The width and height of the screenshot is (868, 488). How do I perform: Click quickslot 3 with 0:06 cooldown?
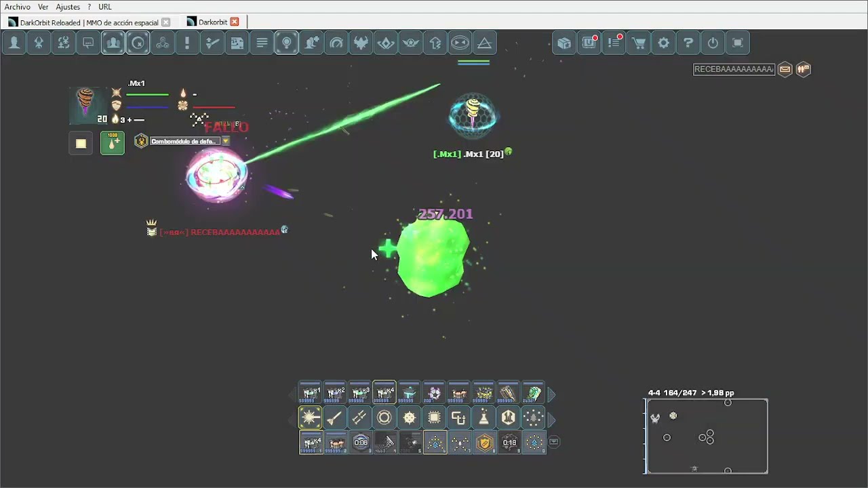click(x=360, y=443)
